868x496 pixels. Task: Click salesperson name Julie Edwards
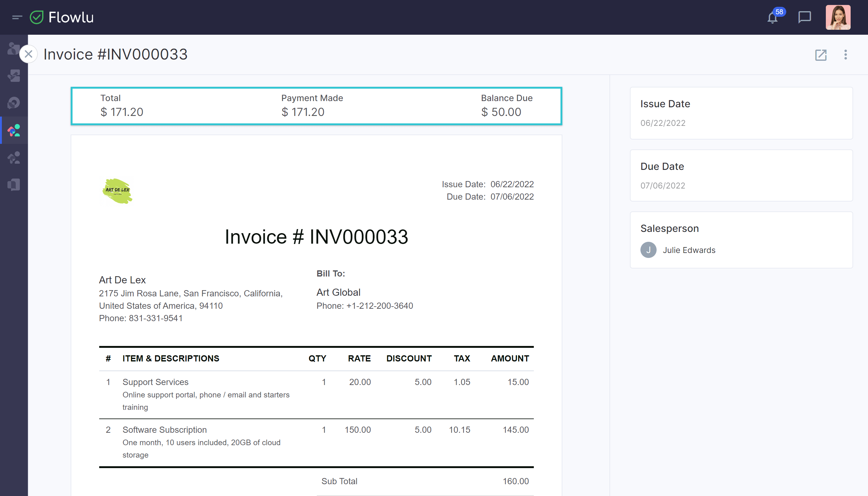689,250
